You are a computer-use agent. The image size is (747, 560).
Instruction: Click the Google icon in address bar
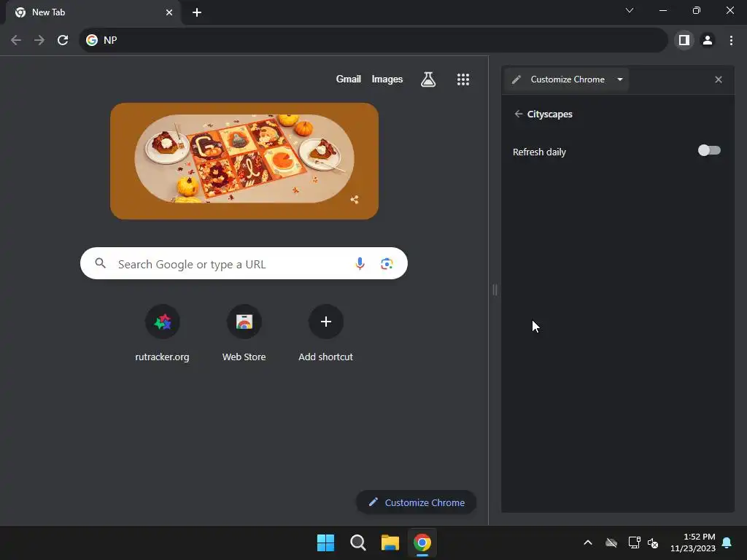tap(92, 40)
